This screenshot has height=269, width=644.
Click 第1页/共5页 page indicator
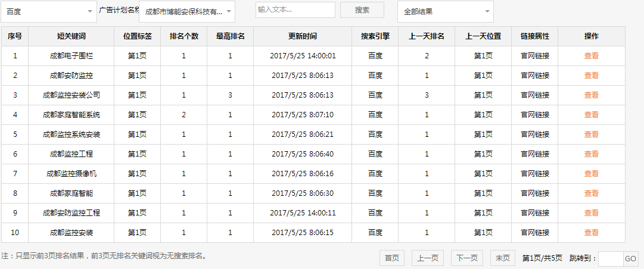542,258
